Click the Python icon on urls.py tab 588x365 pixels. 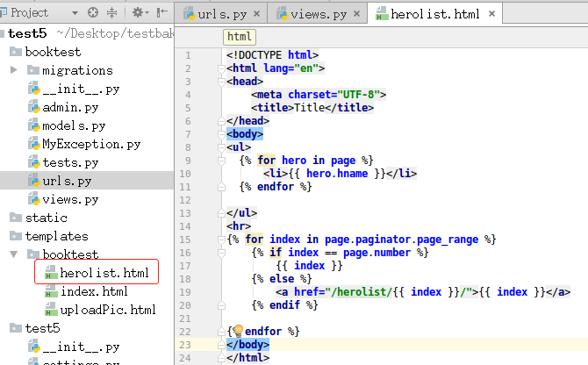tap(190, 13)
